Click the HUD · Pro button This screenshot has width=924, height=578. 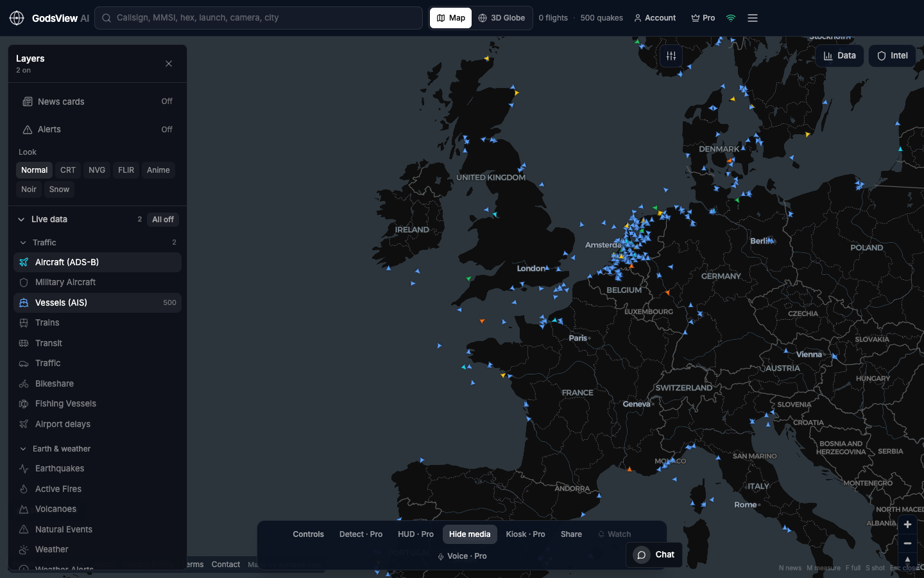tap(416, 534)
